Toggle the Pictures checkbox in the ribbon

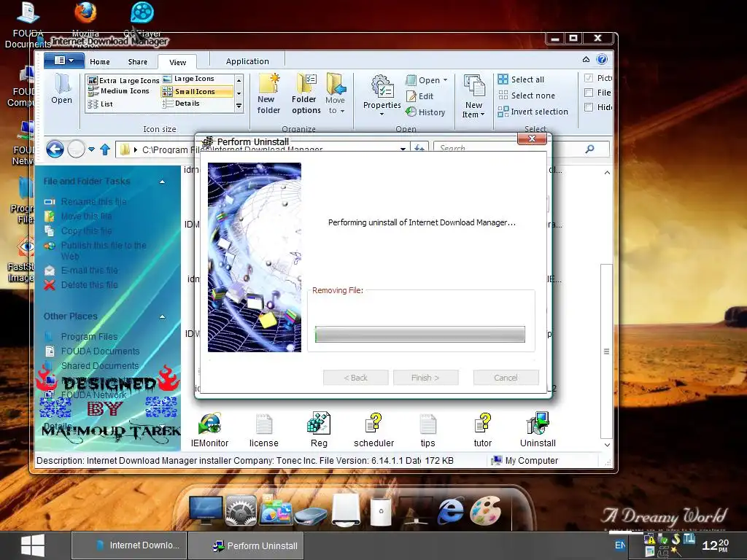[x=589, y=78]
